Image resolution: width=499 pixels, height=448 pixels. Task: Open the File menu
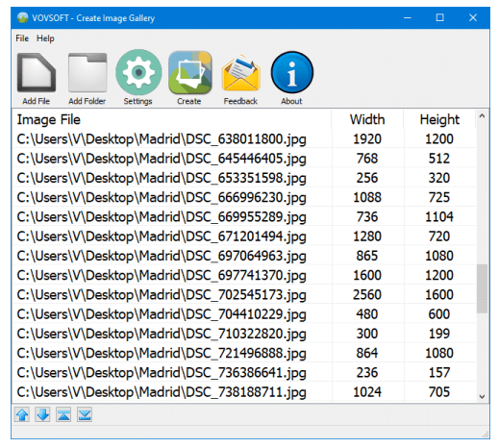[x=22, y=38]
